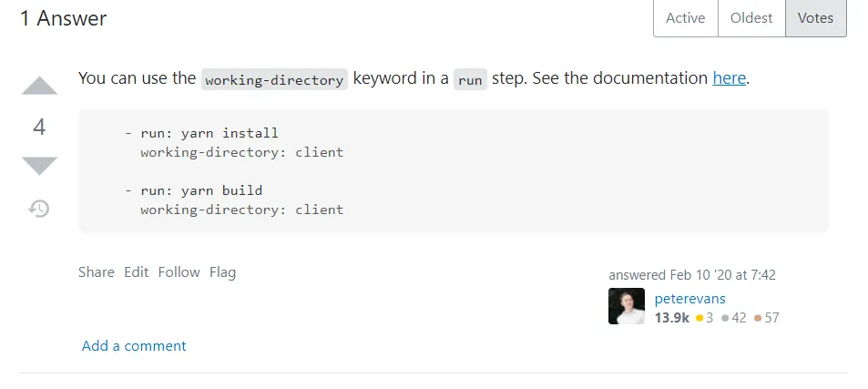Open peterevans user profile link
The image size is (868, 389).
[689, 299]
